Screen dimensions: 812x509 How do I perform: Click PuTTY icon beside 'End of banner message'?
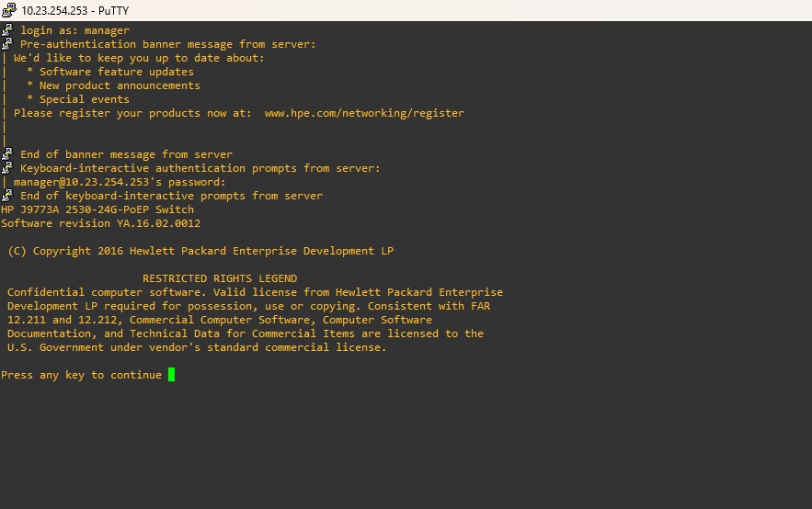pos(7,153)
